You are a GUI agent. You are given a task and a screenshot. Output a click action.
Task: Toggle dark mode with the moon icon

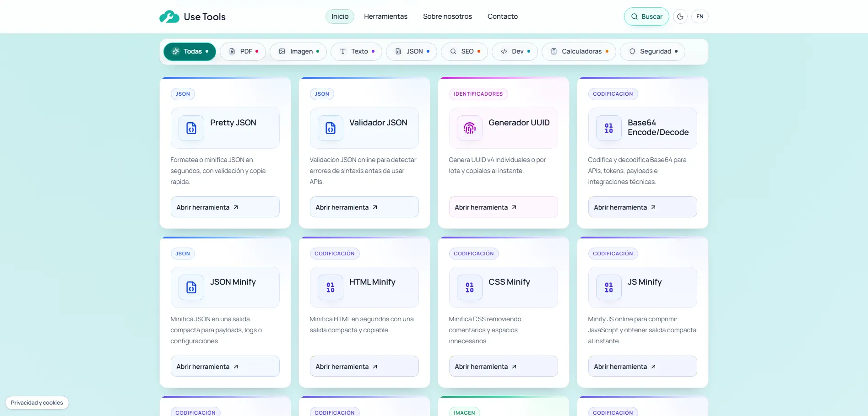click(x=680, y=16)
